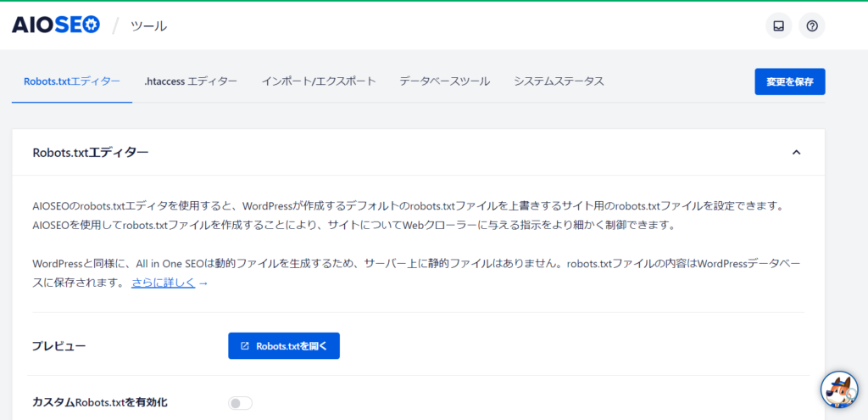The image size is (868, 420).
Task: Click the Robots.txtを開く button
Action: [284, 346]
